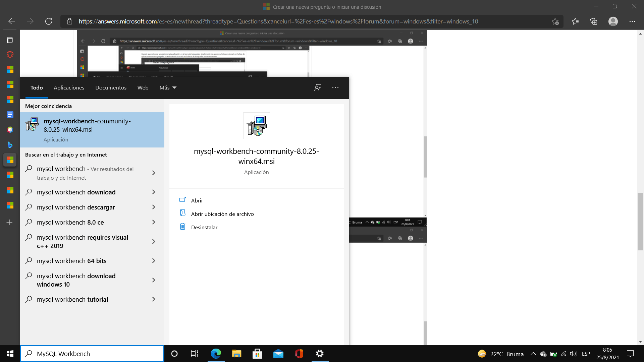Add new vertical tab plus icon

10,223
